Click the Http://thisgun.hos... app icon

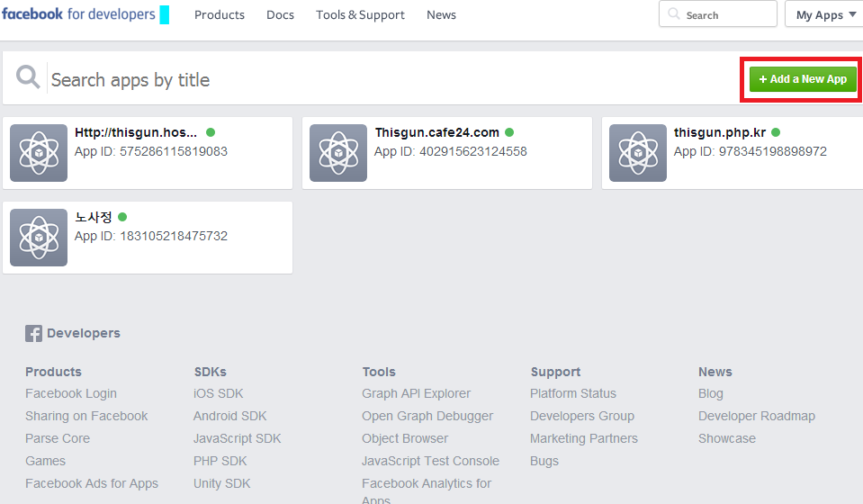pyautogui.click(x=39, y=153)
